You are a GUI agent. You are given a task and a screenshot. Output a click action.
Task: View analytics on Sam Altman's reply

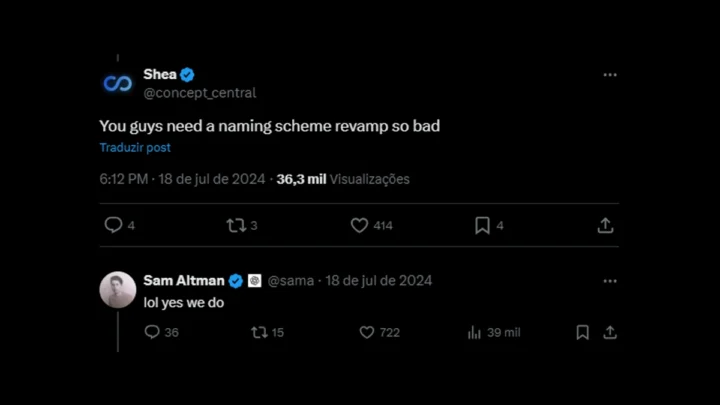(x=475, y=332)
